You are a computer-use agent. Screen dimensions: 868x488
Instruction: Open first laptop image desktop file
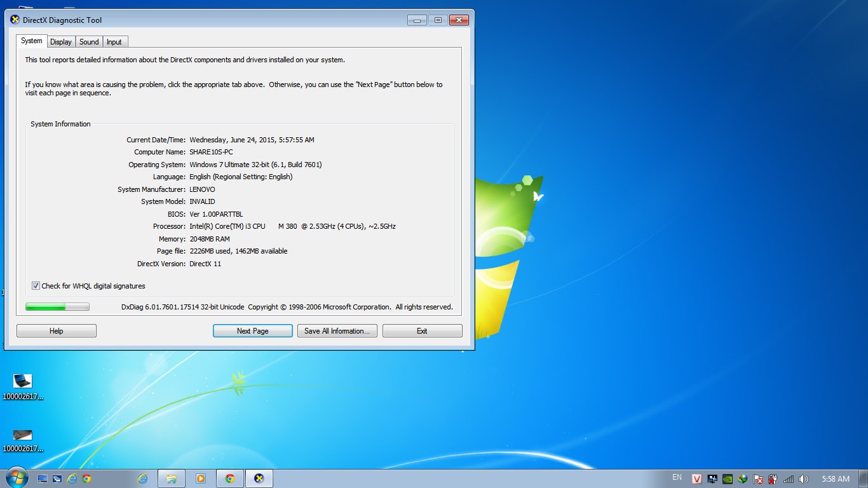click(x=23, y=387)
